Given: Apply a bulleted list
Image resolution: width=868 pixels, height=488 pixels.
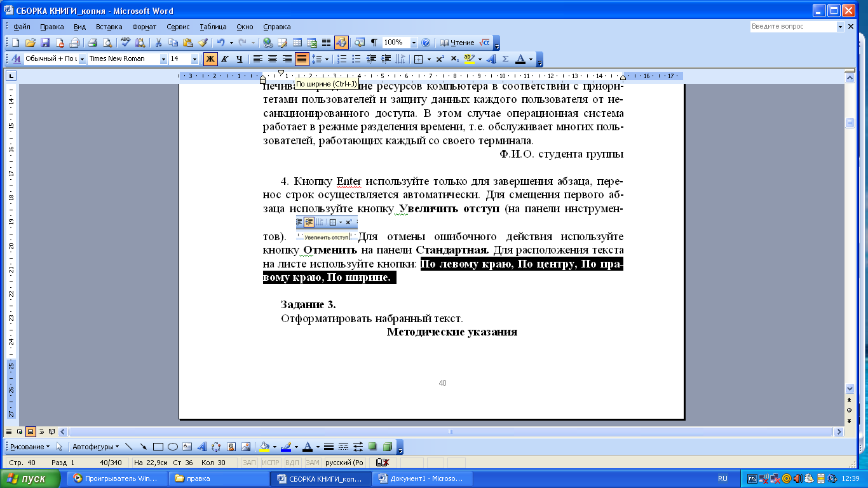Looking at the screenshot, I should (x=356, y=58).
